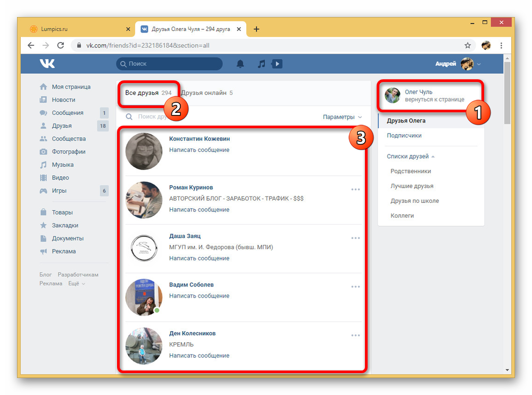The image size is (532, 395).
Task: Click the chat bubble icon beside Сообщения
Action: [44, 113]
